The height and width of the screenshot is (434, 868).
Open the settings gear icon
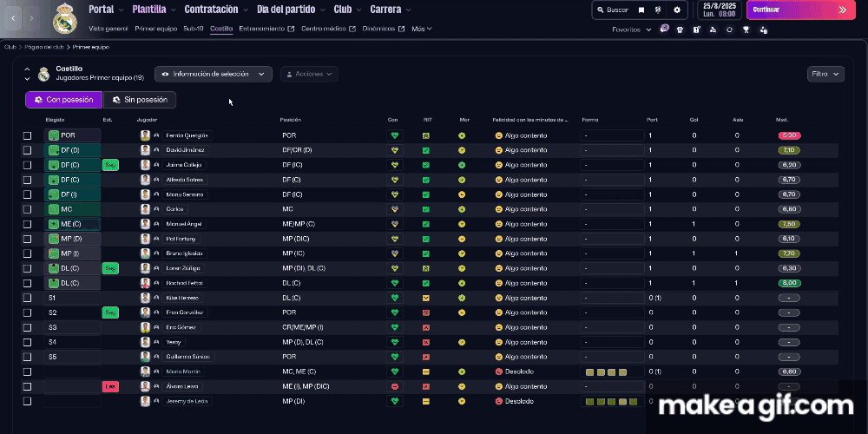677,10
